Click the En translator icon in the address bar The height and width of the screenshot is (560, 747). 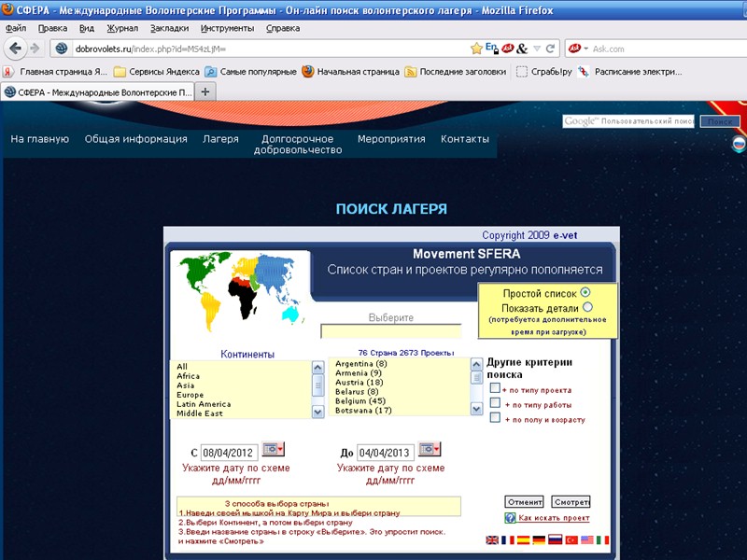point(492,48)
